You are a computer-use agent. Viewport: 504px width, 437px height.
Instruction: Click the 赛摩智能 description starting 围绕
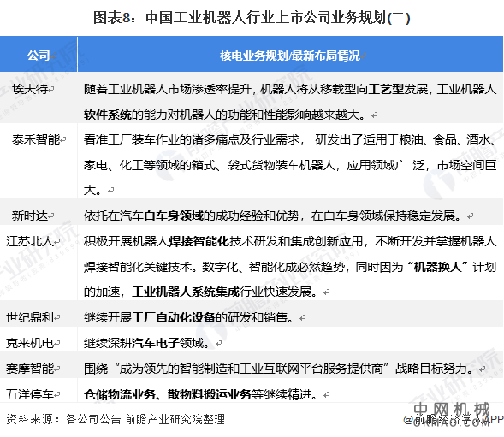tap(279, 369)
